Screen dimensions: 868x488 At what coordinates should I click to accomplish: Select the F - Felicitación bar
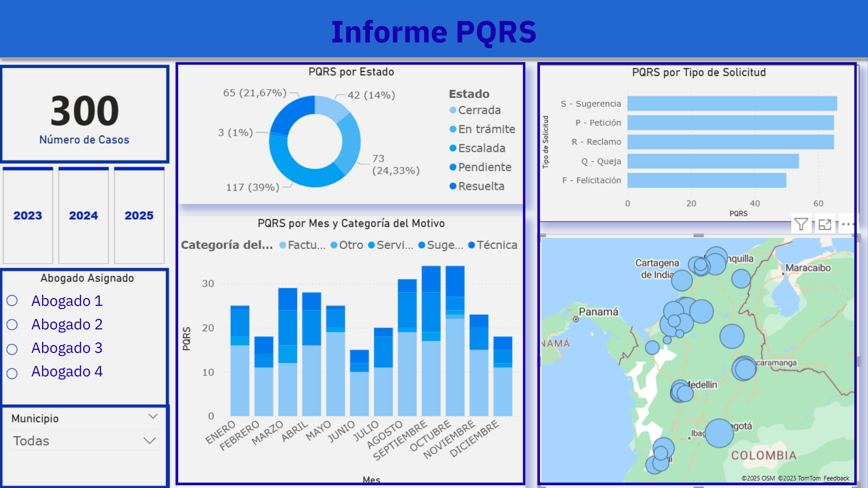[707, 180]
